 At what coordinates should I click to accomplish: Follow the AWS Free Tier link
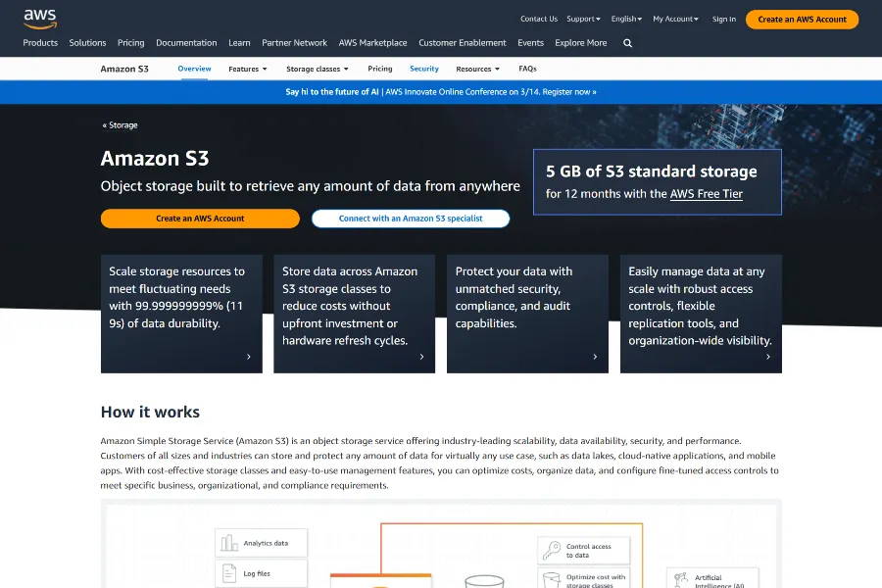706,194
